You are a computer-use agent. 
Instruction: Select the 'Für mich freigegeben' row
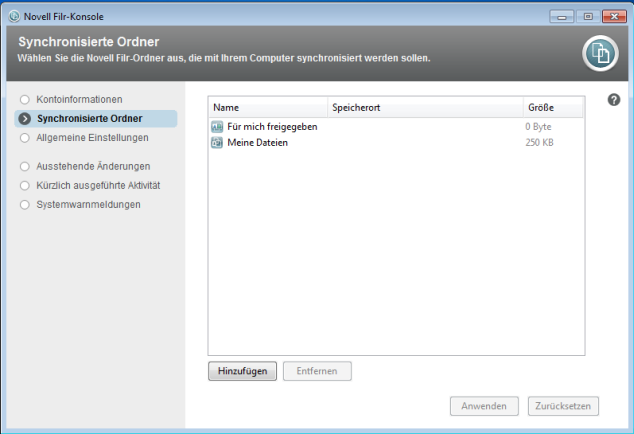tap(396, 127)
